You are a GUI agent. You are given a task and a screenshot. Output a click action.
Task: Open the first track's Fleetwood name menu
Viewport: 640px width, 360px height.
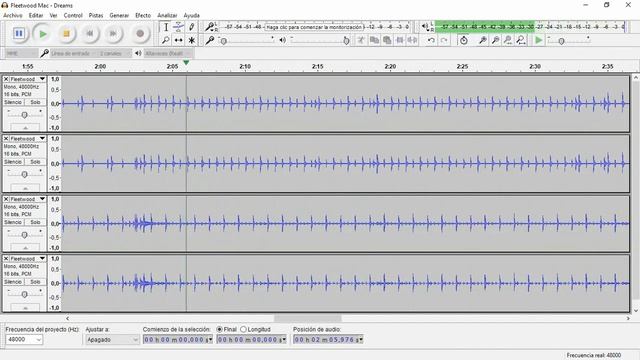click(27, 79)
